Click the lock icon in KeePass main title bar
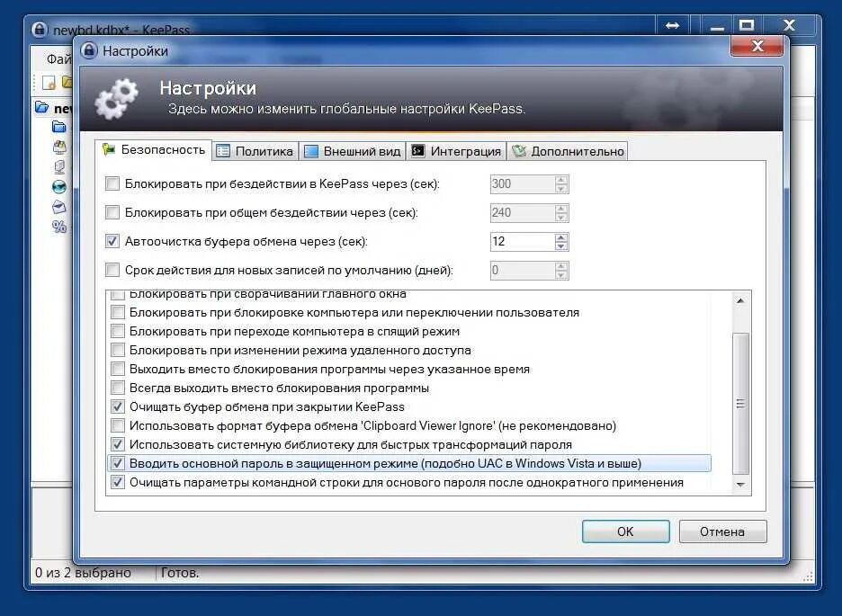This screenshot has height=616, width=842. (40, 29)
